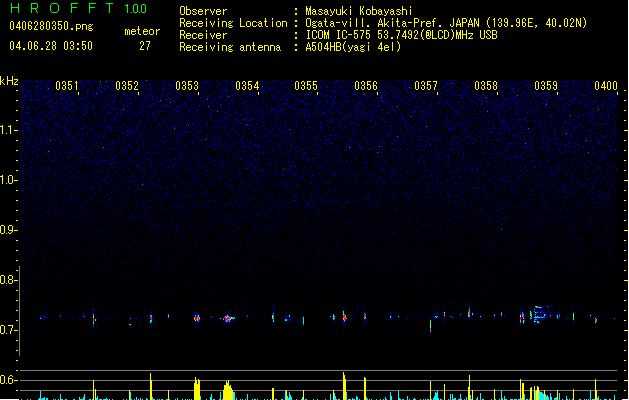The width and height of the screenshot is (629, 400).
Task: Click the 0.7 frequency axis label
Action: [8, 330]
